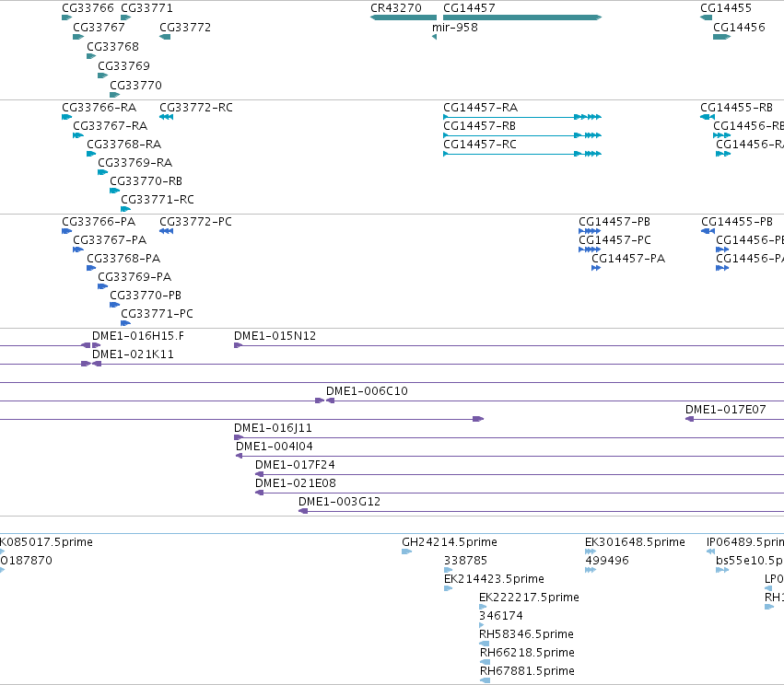
Task: Select the mir-958 feature label
Action: pyautogui.click(x=455, y=28)
